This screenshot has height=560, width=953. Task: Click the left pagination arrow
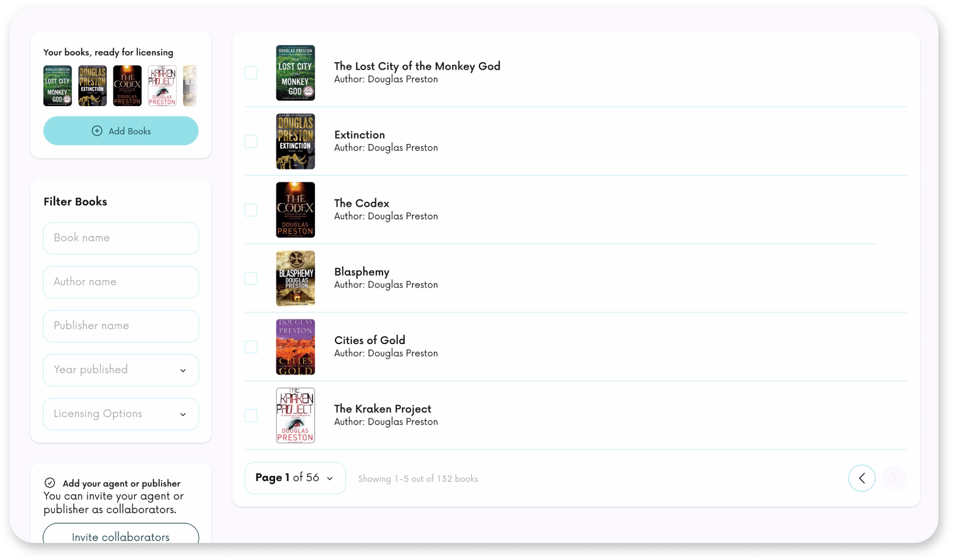coord(861,478)
